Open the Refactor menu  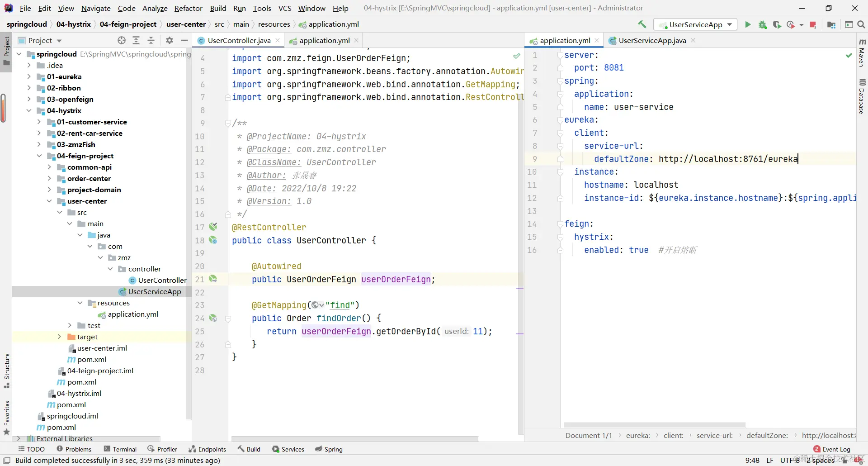[189, 8]
